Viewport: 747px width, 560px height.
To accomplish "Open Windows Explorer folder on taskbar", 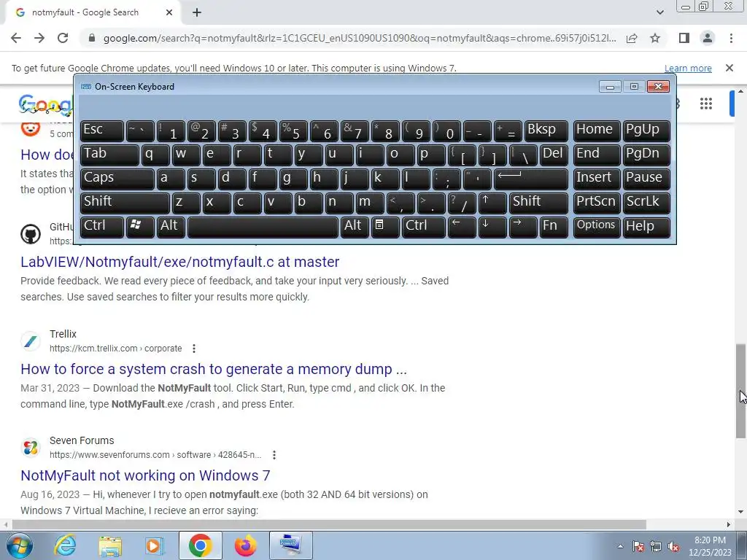I will [x=110, y=545].
